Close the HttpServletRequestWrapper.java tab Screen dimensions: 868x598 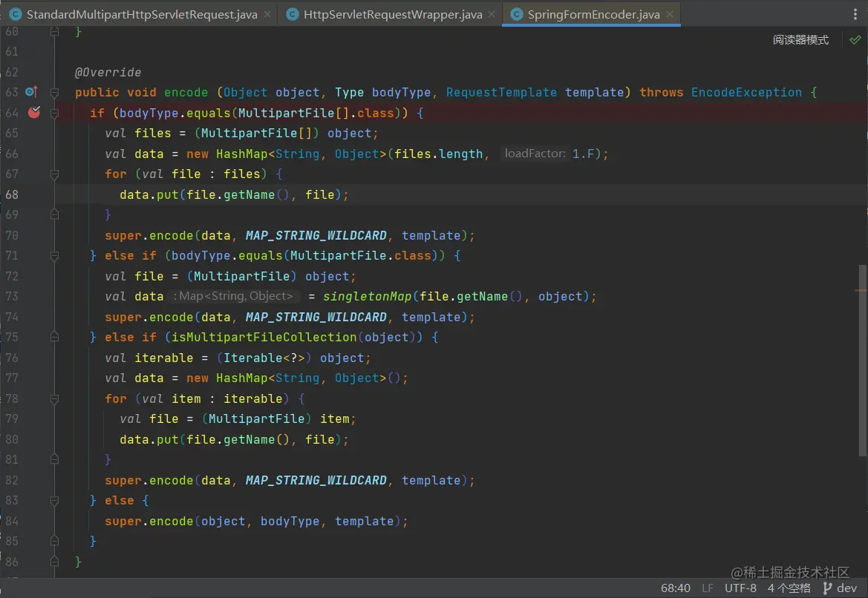(492, 14)
